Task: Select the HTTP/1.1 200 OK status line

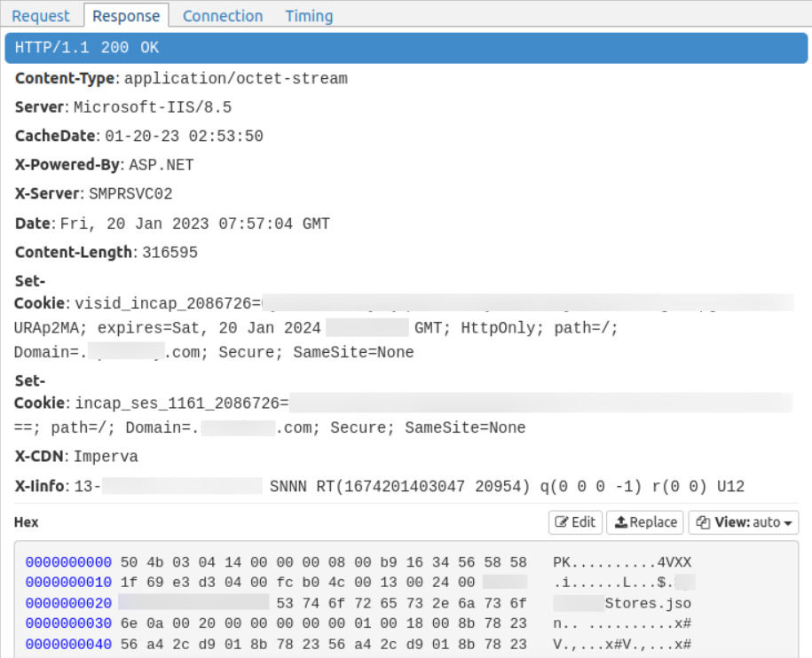Action: pyautogui.click(x=87, y=48)
